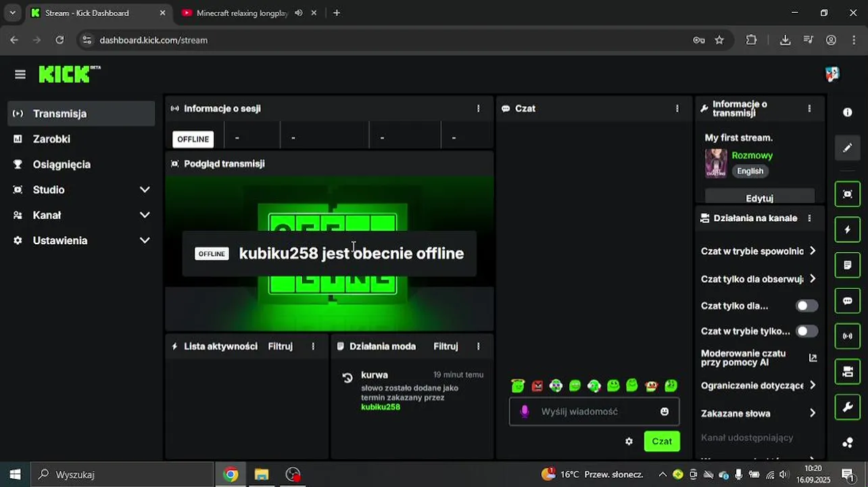This screenshot has height=487, width=868.
Task: Click the Rozmowy category thumbnail
Action: 716,163
